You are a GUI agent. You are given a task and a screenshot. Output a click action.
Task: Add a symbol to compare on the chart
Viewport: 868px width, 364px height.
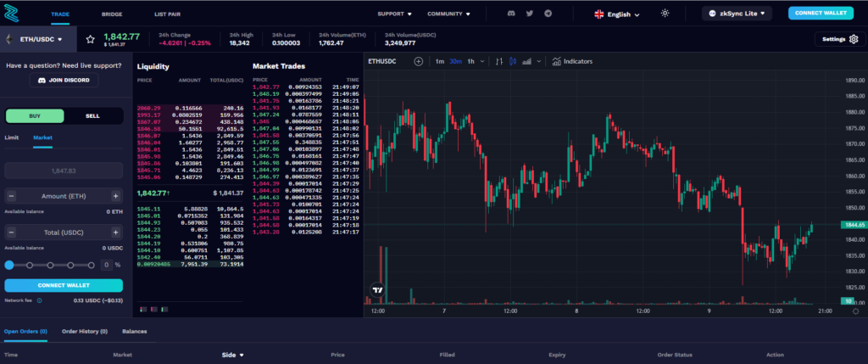pyautogui.click(x=418, y=61)
